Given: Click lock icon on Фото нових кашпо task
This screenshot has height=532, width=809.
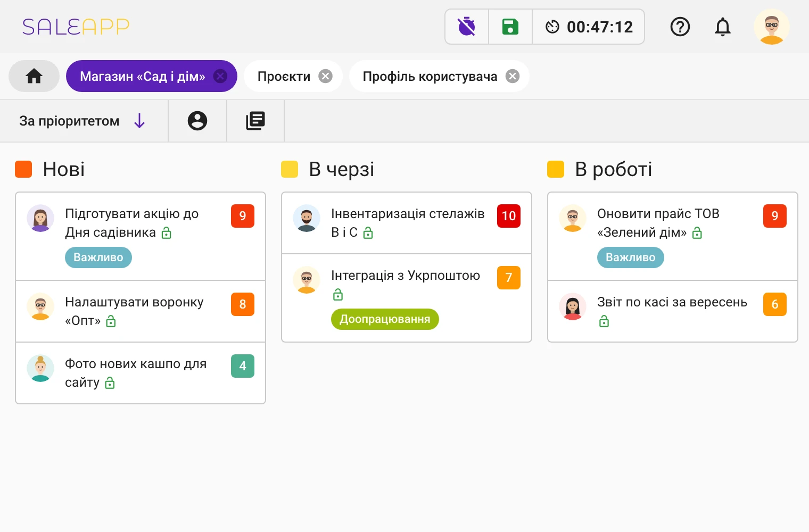Looking at the screenshot, I should pyautogui.click(x=110, y=383).
